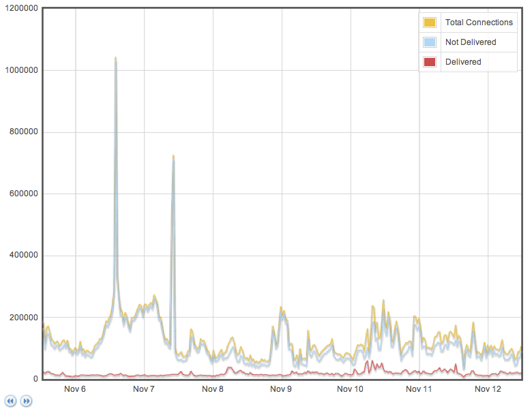Click the 0 y-axis value

click(35, 379)
